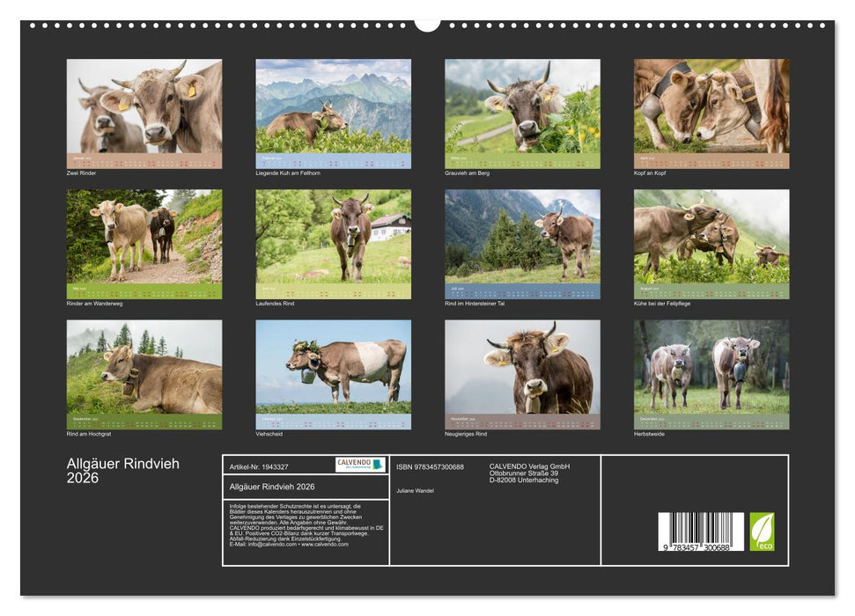Image resolution: width=855 pixels, height=616 pixels.
Task: Open the "Rinder am Wanderweg" image
Action: 143,242
